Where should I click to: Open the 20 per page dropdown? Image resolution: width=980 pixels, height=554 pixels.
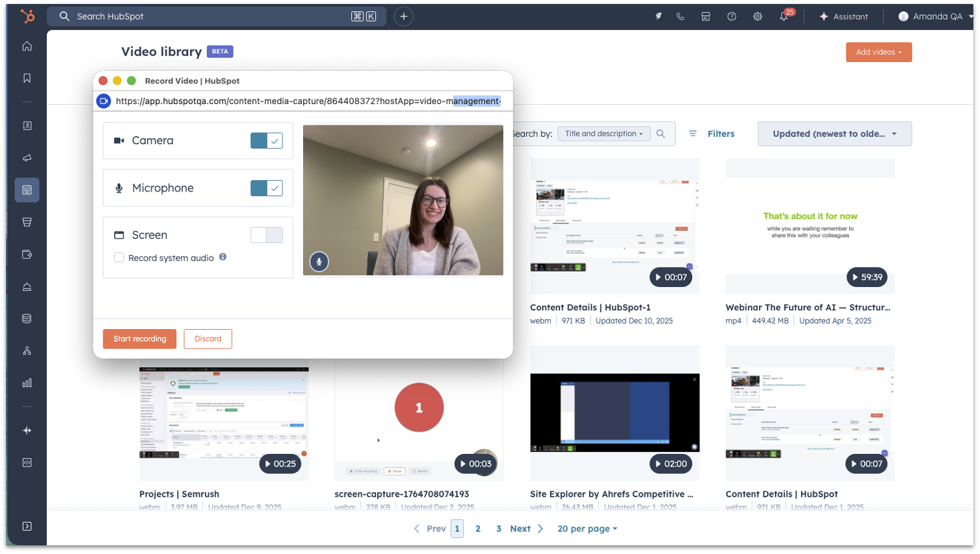pyautogui.click(x=587, y=529)
